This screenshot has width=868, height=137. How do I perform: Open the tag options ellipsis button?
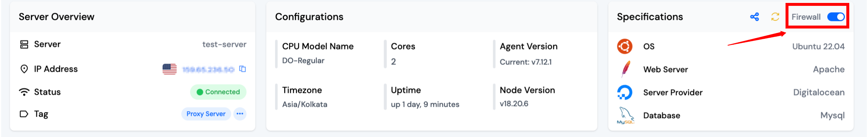tap(240, 114)
